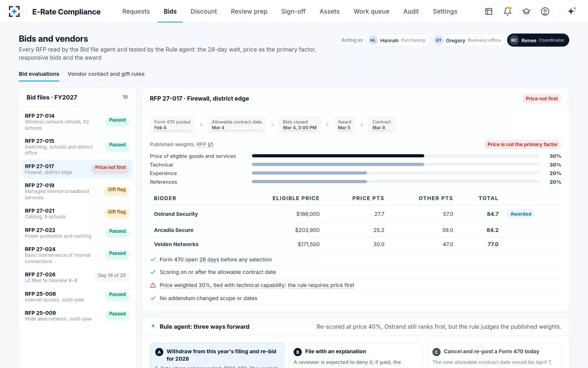This screenshot has height=368, width=588.
Task: Click the Day 19 of 28 badge
Action: pyautogui.click(x=111, y=276)
